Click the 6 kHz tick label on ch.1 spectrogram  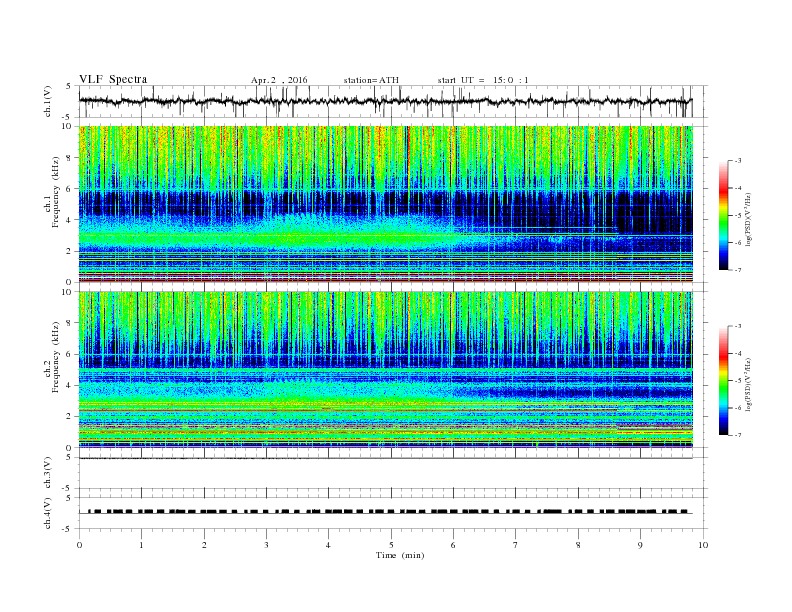[69, 189]
